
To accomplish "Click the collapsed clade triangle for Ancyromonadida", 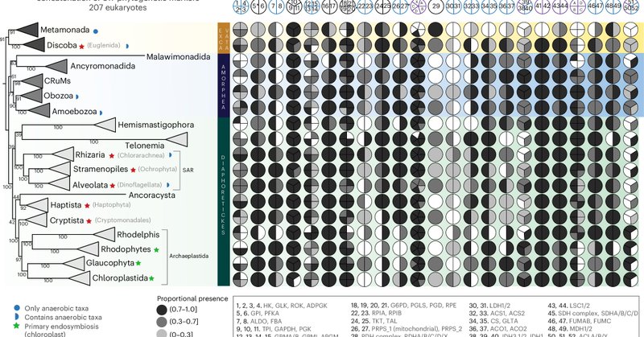I will coord(56,67).
